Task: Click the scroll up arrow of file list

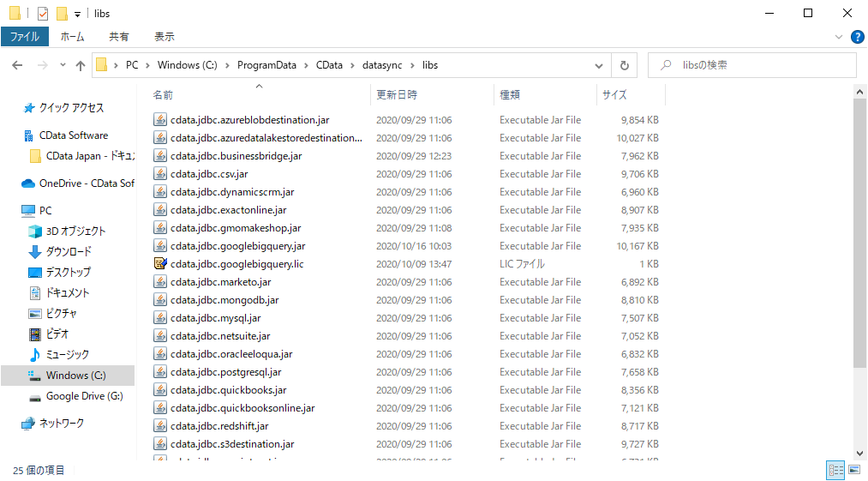Action: 859,92
